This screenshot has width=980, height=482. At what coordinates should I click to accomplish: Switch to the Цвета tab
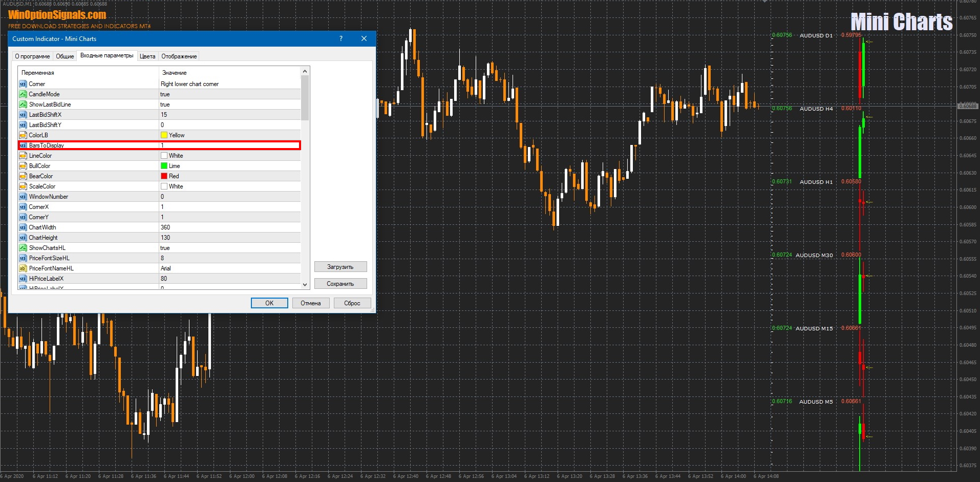coord(147,56)
